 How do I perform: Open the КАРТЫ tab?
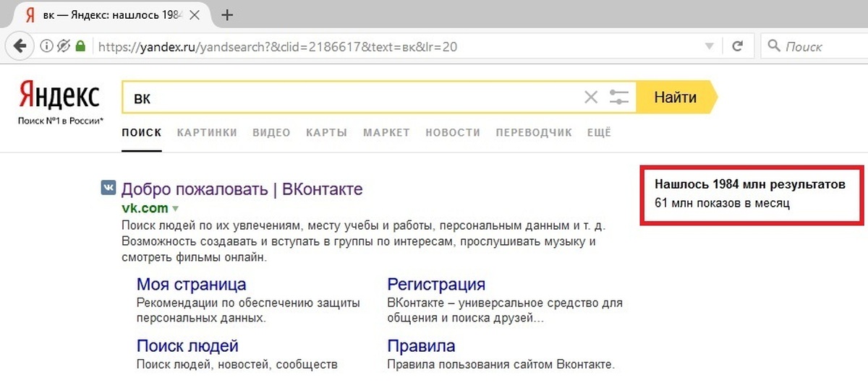[326, 132]
